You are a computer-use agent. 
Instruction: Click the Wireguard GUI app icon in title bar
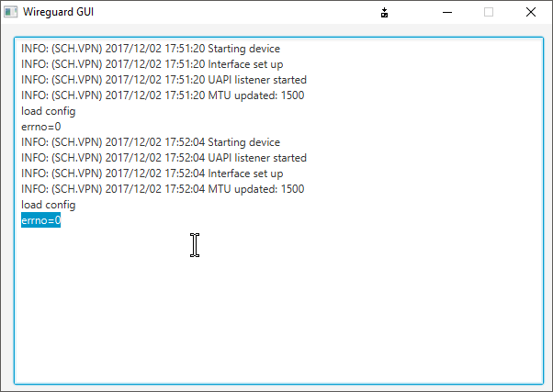pos(10,12)
